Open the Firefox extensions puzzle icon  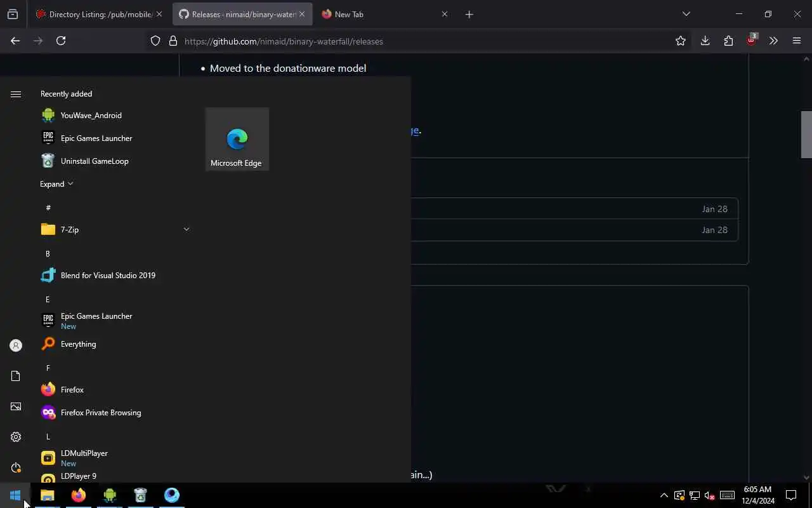[x=728, y=41]
